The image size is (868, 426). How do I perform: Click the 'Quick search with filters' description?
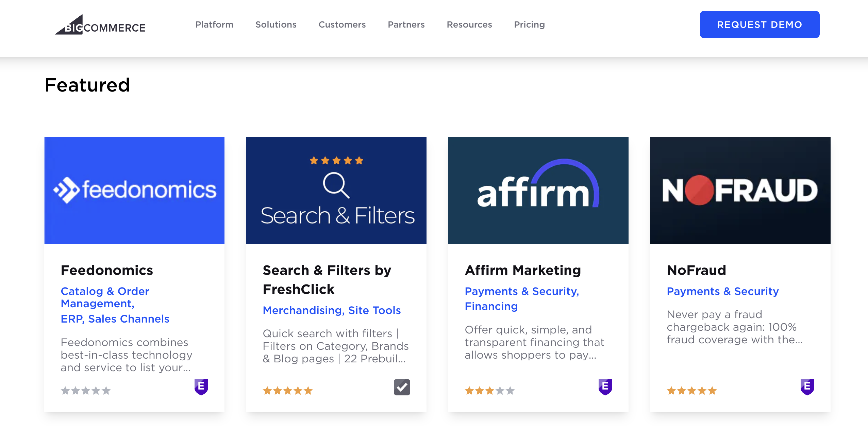click(336, 346)
